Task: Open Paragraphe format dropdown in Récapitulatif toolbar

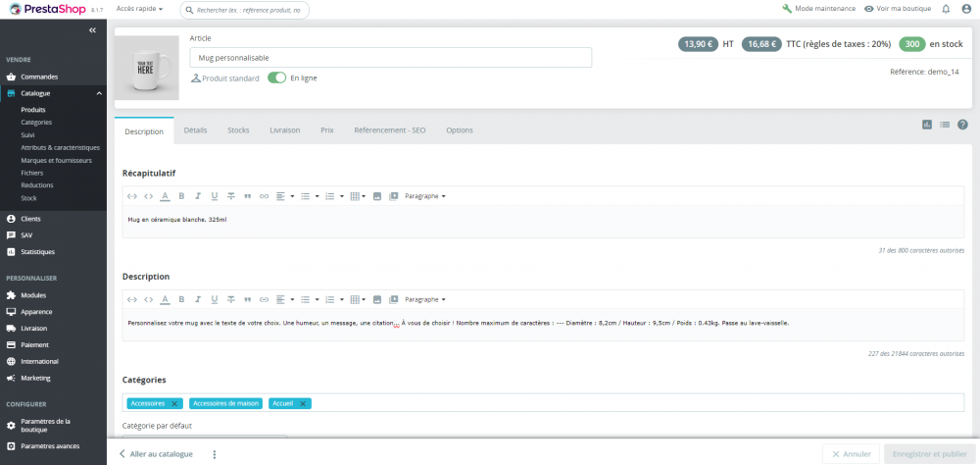Action: coord(425,196)
